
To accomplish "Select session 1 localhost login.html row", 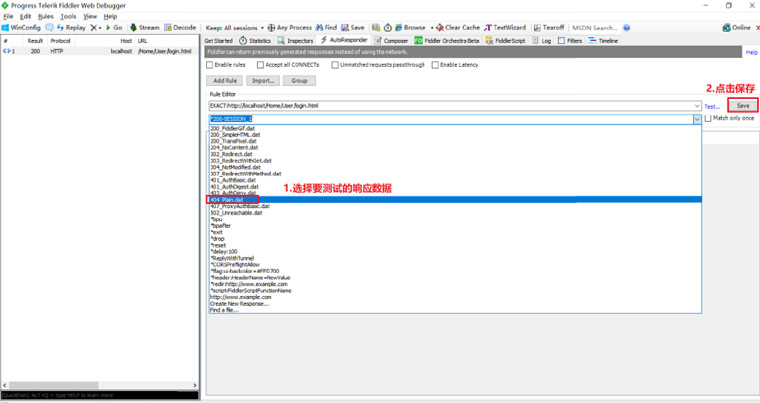I will tap(100, 51).
